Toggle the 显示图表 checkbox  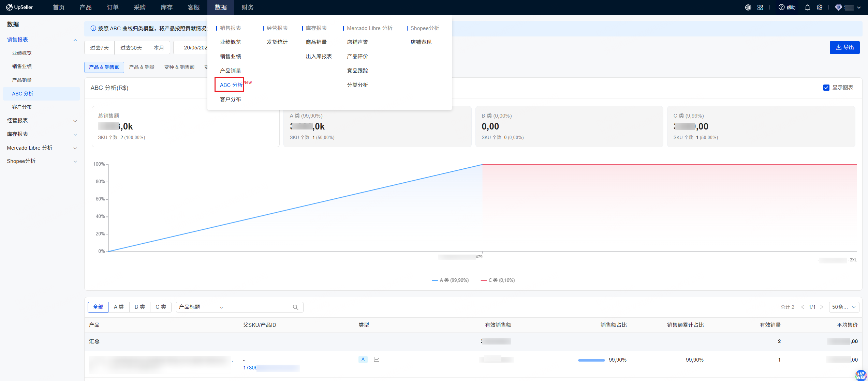826,88
